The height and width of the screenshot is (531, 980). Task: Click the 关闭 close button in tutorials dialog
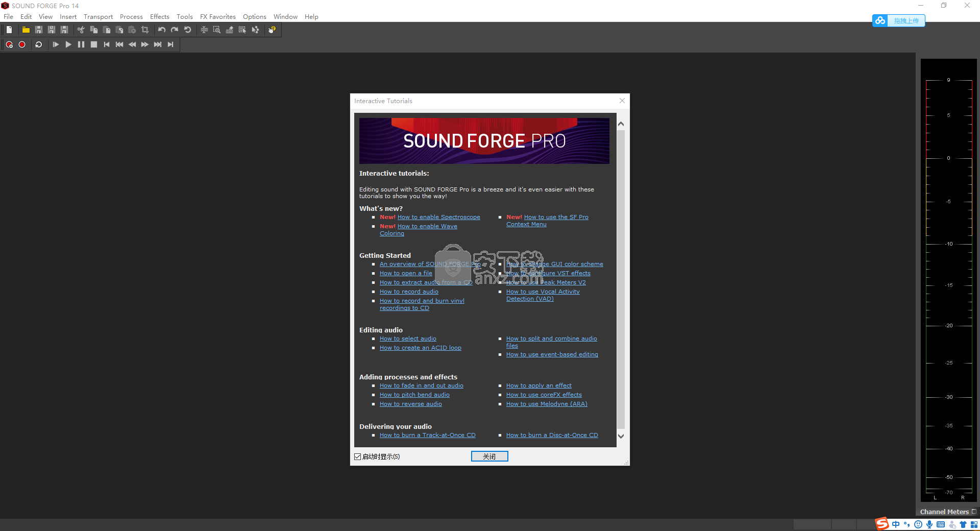point(489,456)
